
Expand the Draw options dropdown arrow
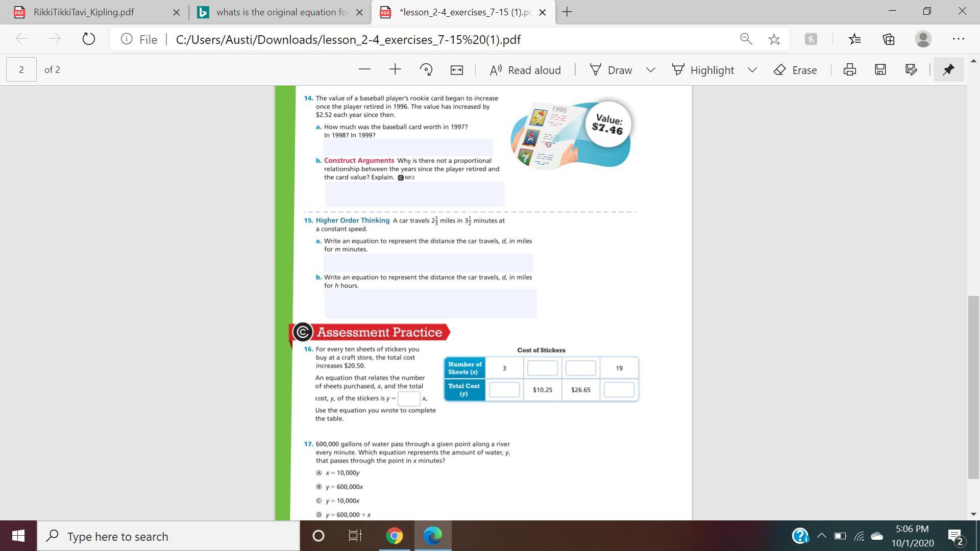[650, 70]
